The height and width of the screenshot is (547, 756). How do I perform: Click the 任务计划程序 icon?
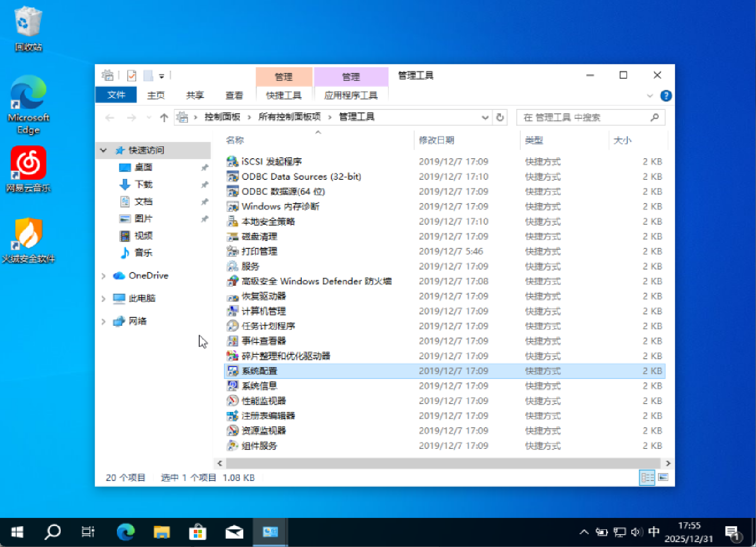tap(232, 326)
